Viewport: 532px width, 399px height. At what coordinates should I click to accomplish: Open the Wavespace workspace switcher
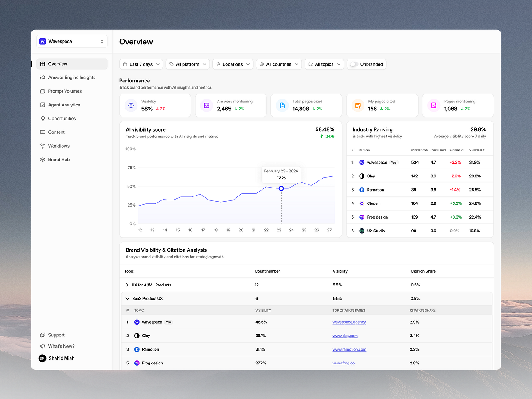tap(71, 41)
